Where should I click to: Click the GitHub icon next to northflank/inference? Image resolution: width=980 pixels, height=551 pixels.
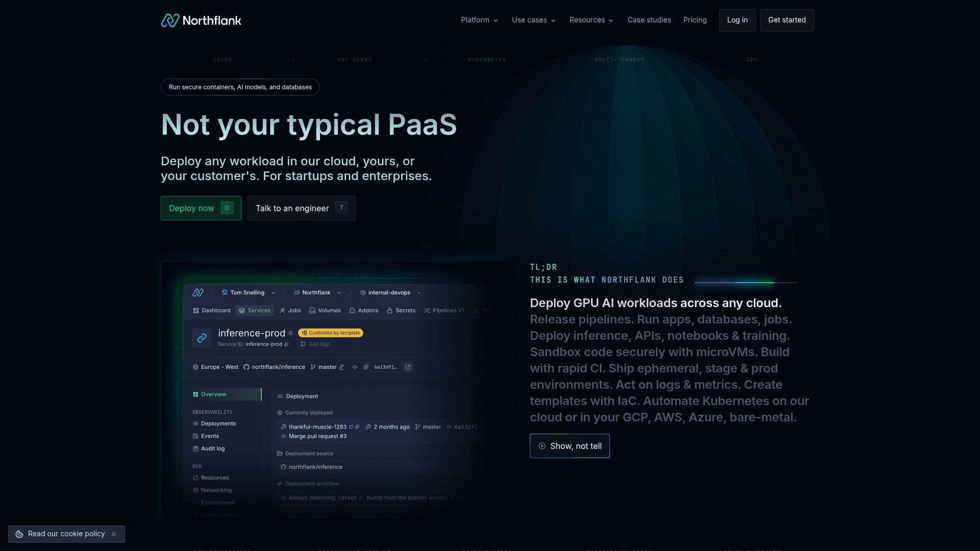(247, 367)
